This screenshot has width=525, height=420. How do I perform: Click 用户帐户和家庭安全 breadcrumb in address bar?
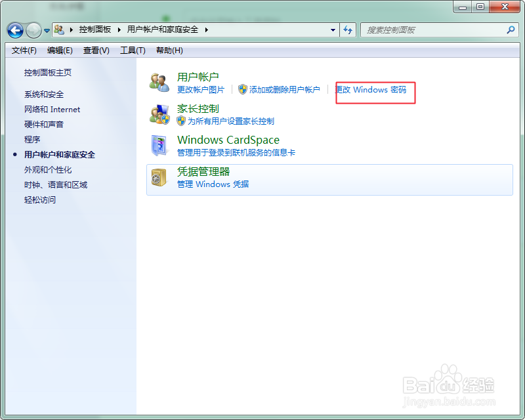tap(162, 30)
